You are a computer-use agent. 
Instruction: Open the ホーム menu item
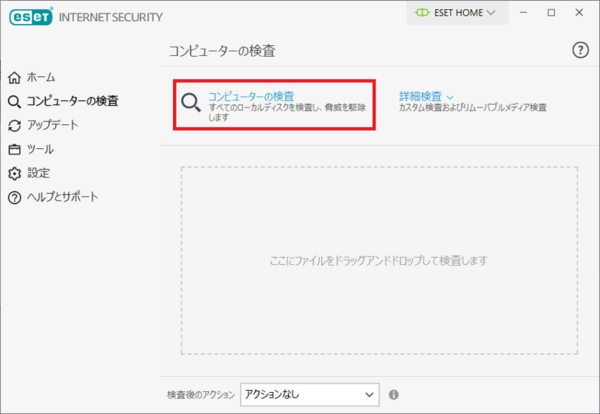click(x=41, y=77)
